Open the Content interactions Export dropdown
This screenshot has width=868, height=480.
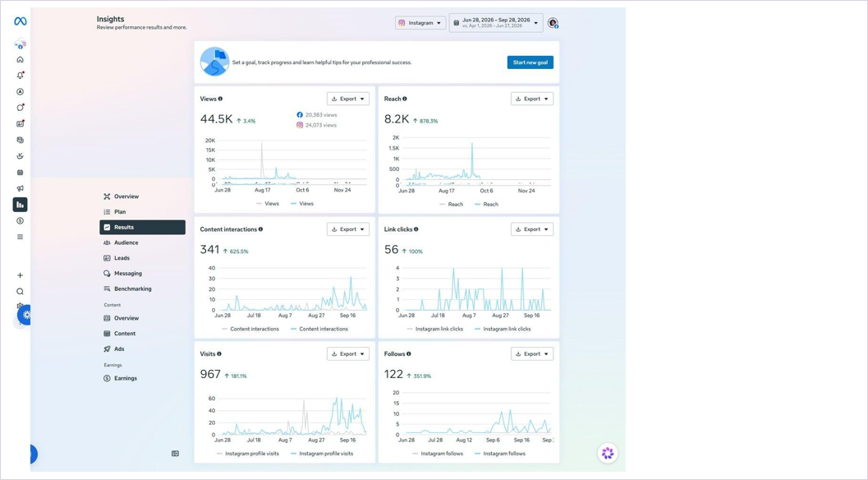coord(347,229)
